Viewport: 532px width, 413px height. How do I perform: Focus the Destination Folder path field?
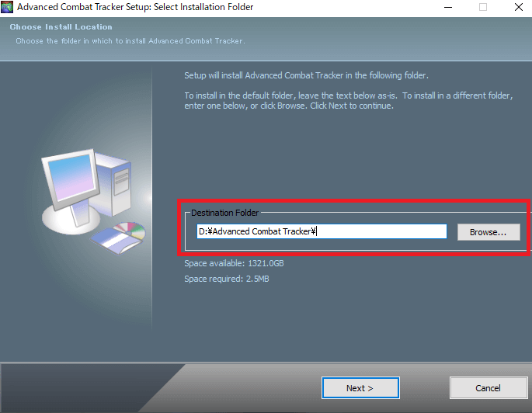(322, 231)
